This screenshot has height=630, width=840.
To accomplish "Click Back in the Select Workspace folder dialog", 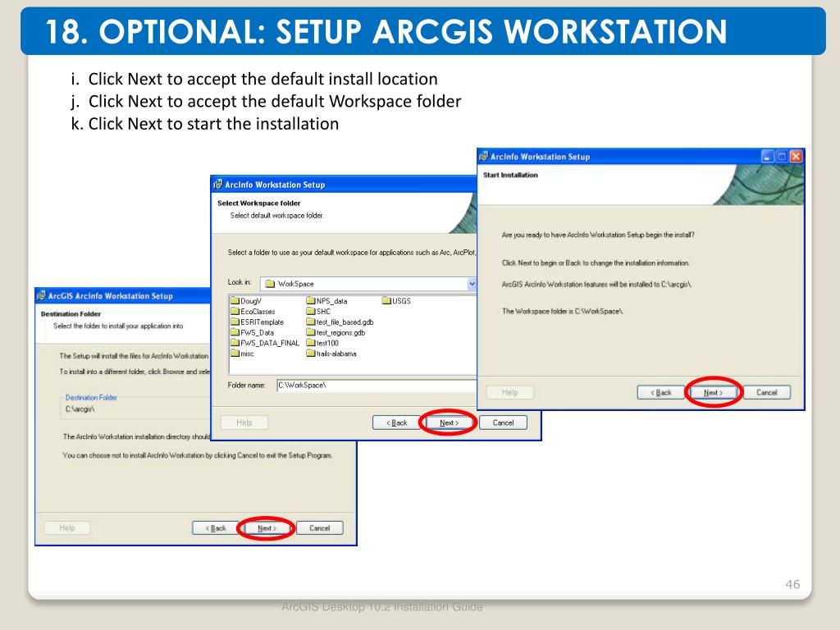I will [397, 422].
